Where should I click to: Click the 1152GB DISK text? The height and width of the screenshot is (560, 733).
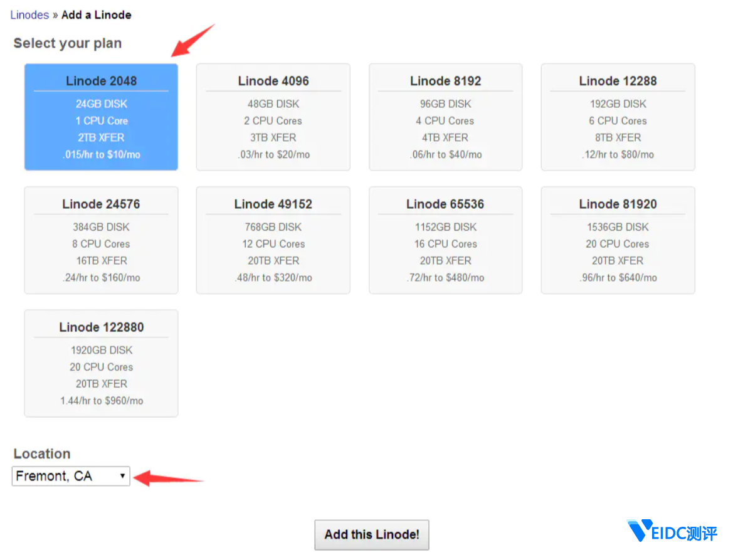pyautogui.click(x=445, y=227)
